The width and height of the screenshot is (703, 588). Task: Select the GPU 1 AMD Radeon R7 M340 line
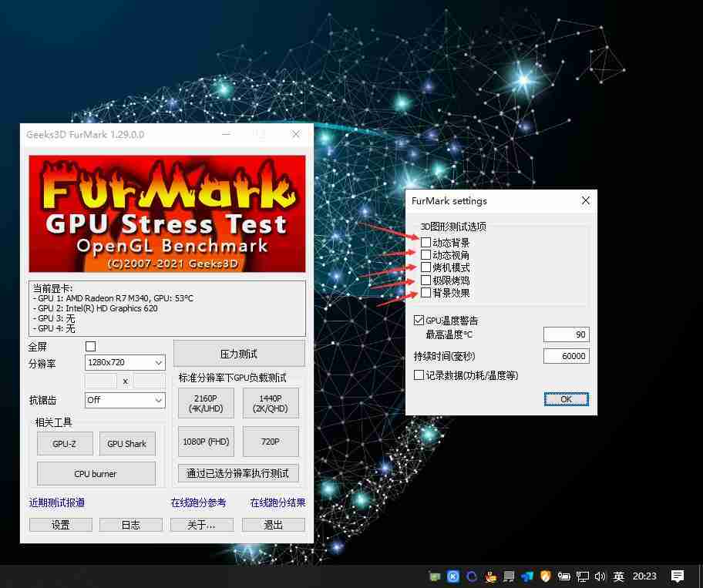pyautogui.click(x=113, y=298)
